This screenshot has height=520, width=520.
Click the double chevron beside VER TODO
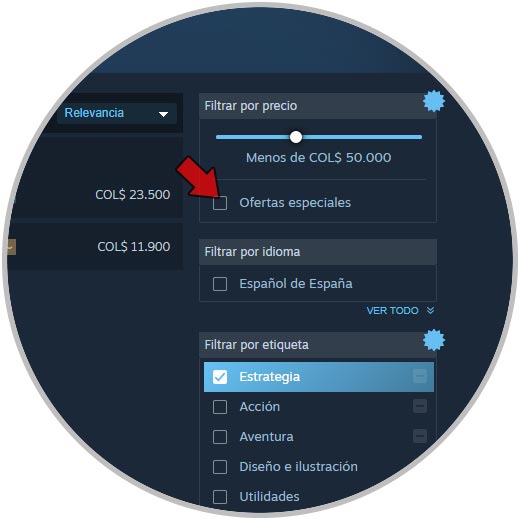coord(430,311)
